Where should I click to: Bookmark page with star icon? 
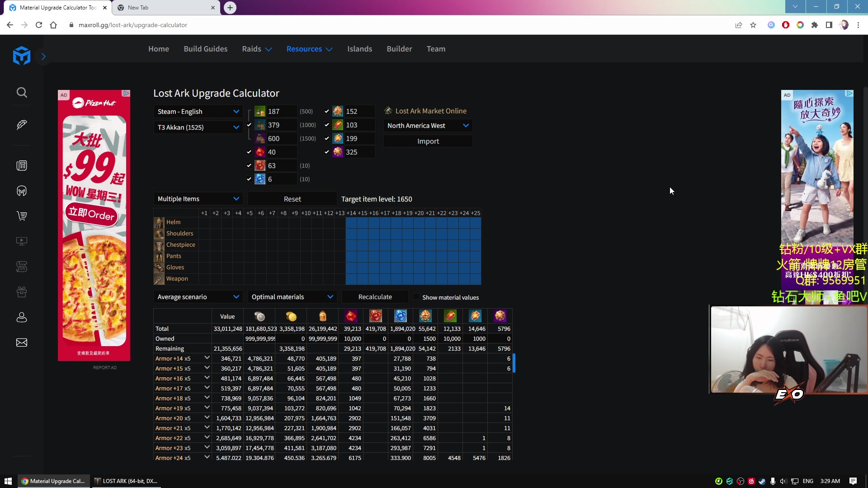(x=753, y=25)
